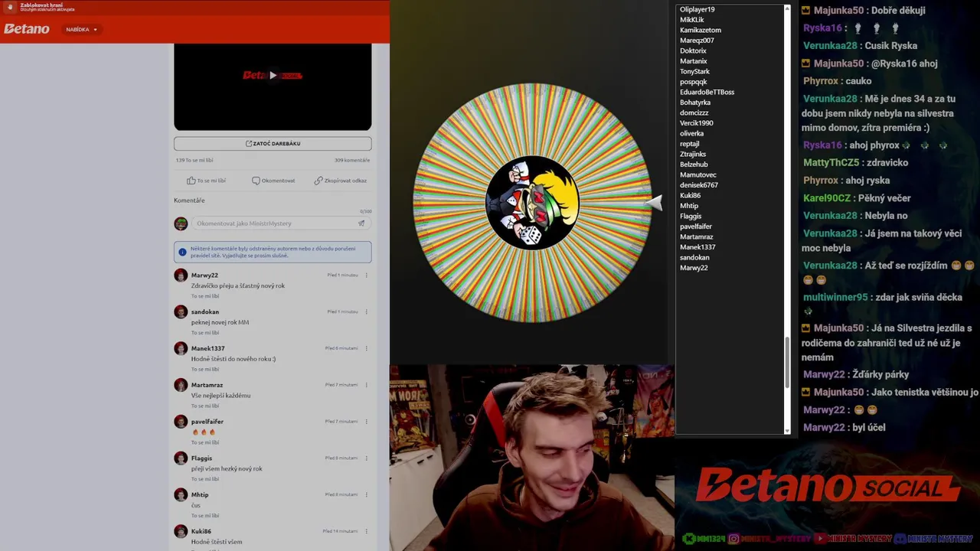Open options menu for Flaggis's comment
980x551 pixels.
(x=366, y=458)
